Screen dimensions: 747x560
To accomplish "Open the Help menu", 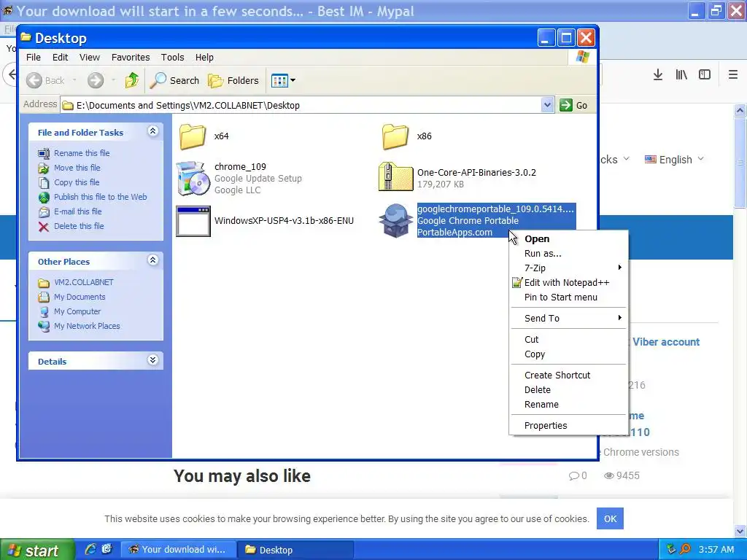I will click(204, 57).
